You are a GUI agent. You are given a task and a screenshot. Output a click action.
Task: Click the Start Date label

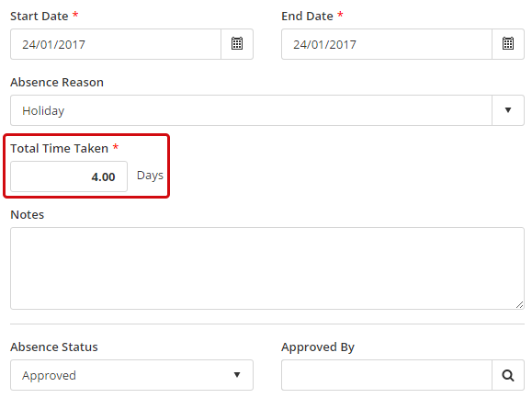click(40, 16)
